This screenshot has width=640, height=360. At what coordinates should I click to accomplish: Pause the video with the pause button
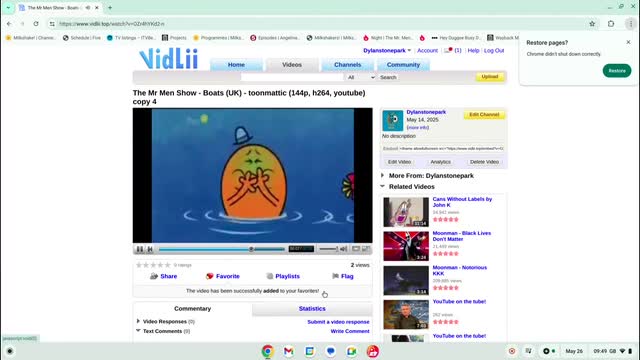click(140, 249)
